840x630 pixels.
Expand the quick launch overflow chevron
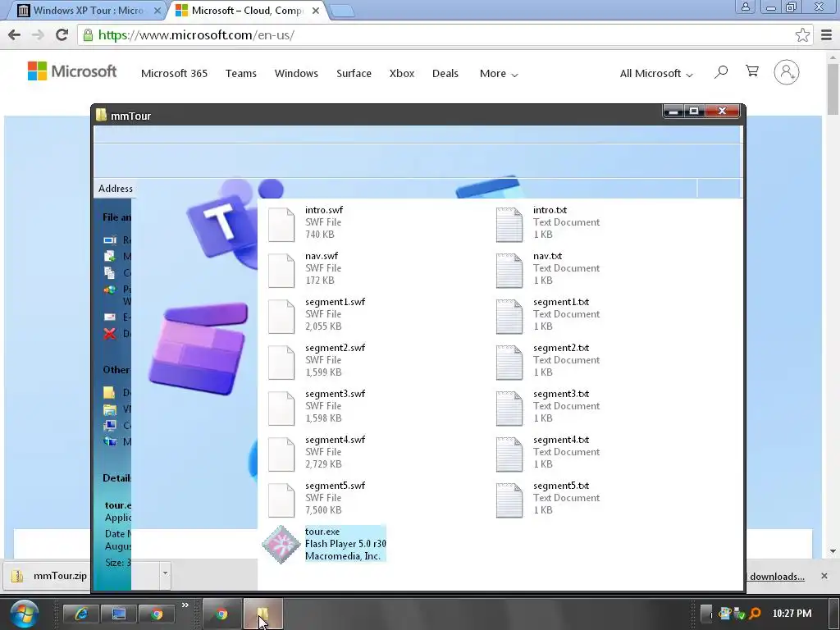(x=185, y=605)
